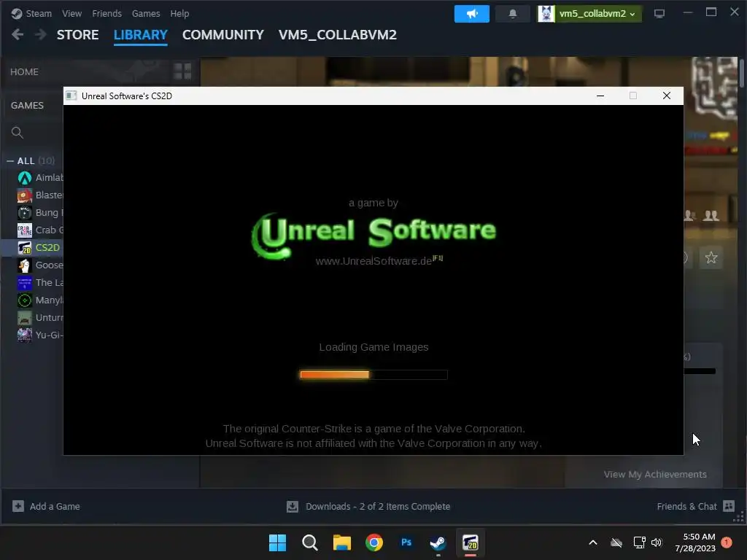
Task: Click the www.UnrealSoftware.de link
Action: [373, 261]
